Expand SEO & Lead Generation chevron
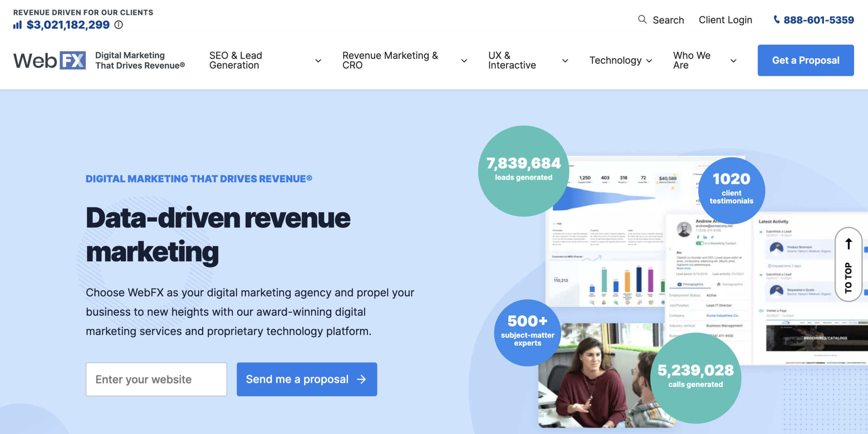Screen dimensions: 868x434 (x=318, y=61)
